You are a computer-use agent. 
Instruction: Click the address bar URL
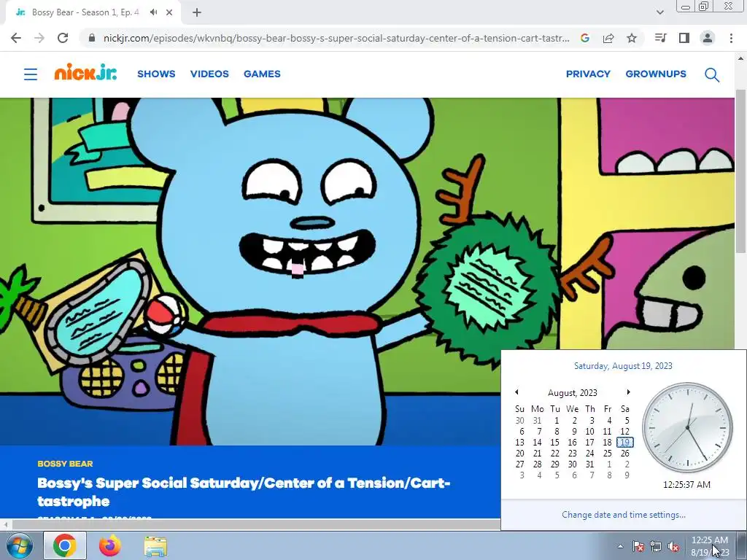pyautogui.click(x=336, y=38)
